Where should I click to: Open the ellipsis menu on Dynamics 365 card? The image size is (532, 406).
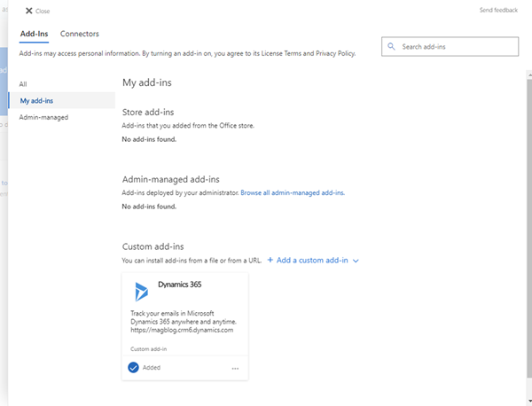point(235,368)
